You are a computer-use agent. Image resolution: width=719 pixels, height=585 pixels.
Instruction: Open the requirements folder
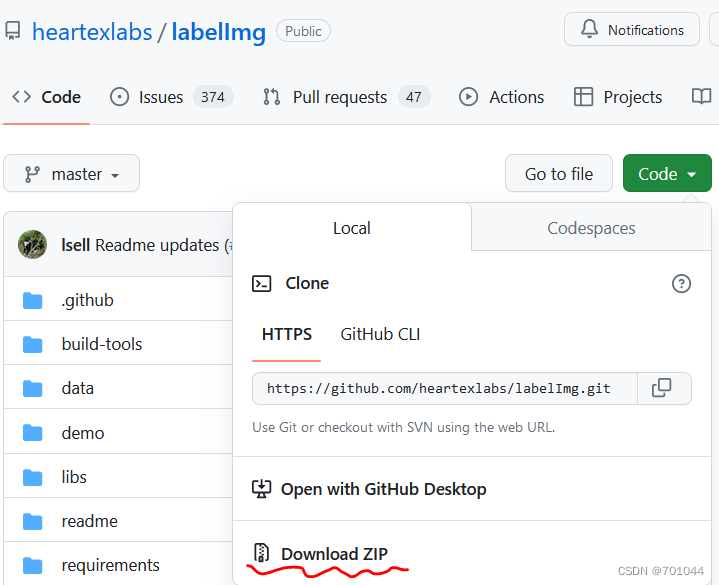click(111, 565)
